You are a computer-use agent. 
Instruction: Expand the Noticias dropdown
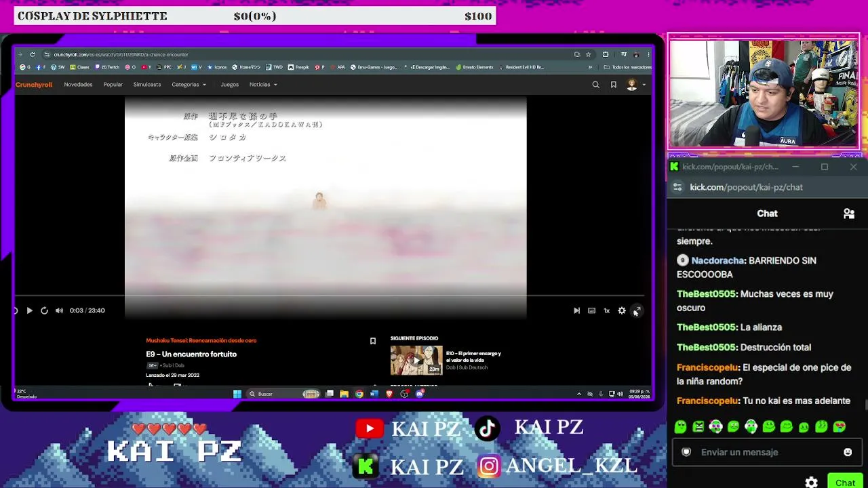coord(263,85)
